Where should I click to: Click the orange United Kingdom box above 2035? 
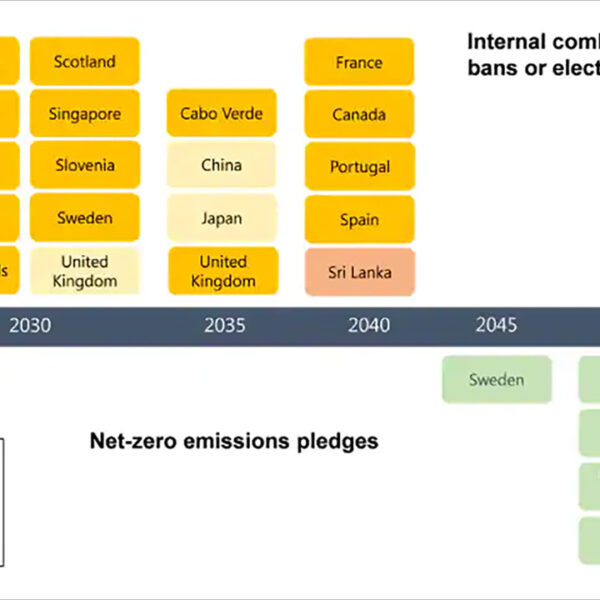(221, 271)
